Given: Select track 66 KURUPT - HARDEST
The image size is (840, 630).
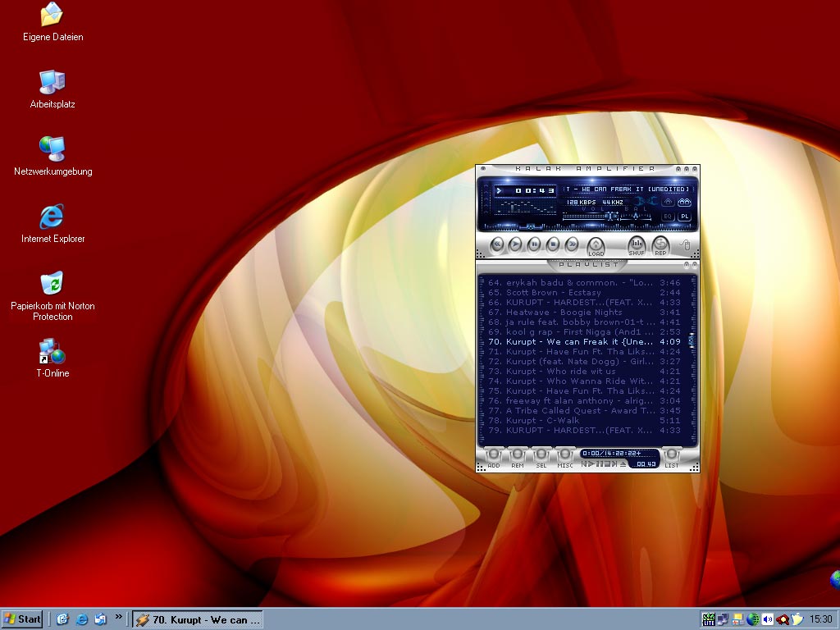Looking at the screenshot, I should [x=584, y=302].
